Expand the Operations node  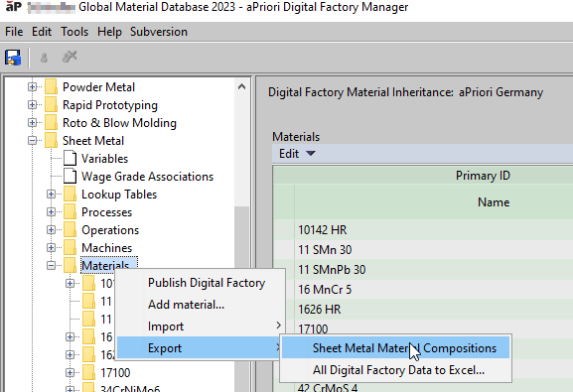[x=52, y=230]
